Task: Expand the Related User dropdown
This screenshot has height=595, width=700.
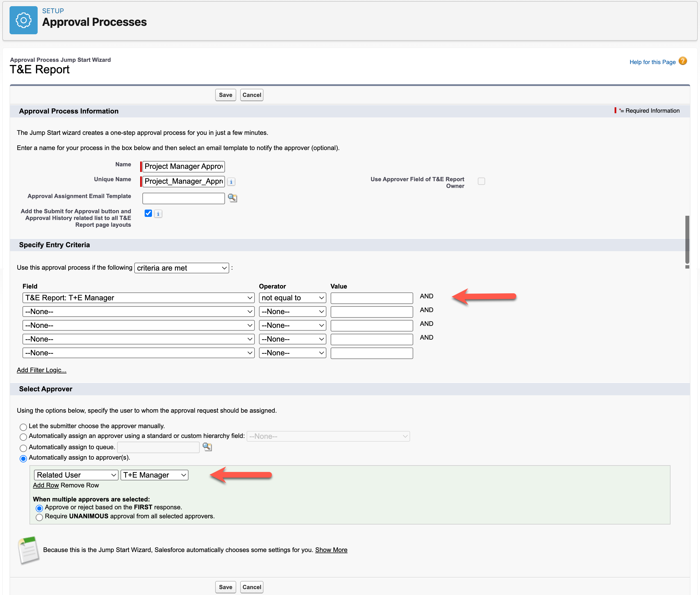Action: (76, 475)
